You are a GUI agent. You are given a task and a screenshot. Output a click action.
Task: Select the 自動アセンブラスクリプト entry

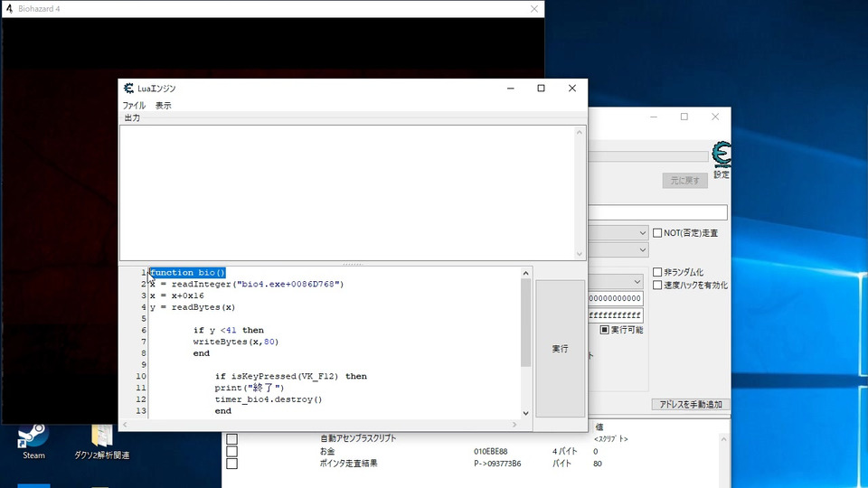tap(358, 438)
